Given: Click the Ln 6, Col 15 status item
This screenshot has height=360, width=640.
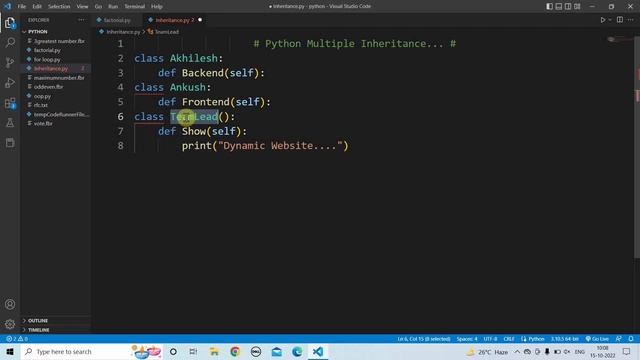Looking at the screenshot, I should point(424,339).
